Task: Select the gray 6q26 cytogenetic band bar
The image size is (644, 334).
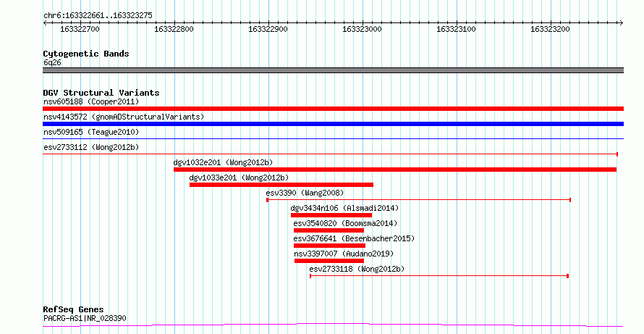Action: (333, 70)
